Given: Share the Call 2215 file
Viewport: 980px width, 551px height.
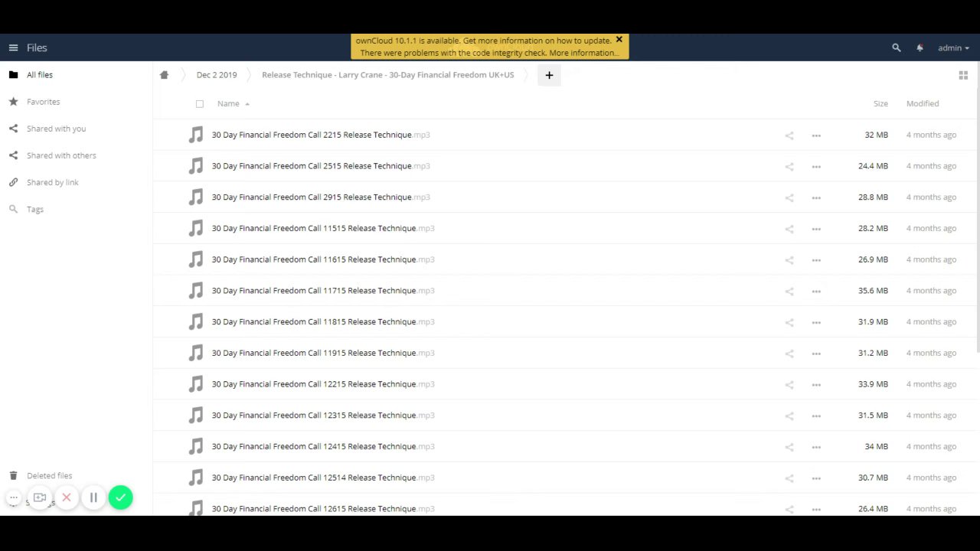Looking at the screenshot, I should 789,135.
